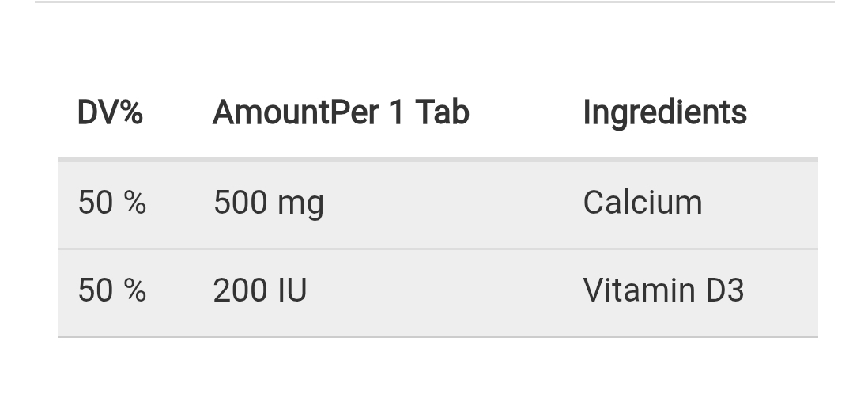
Task: Click the word Tab in the header
Action: (x=442, y=112)
